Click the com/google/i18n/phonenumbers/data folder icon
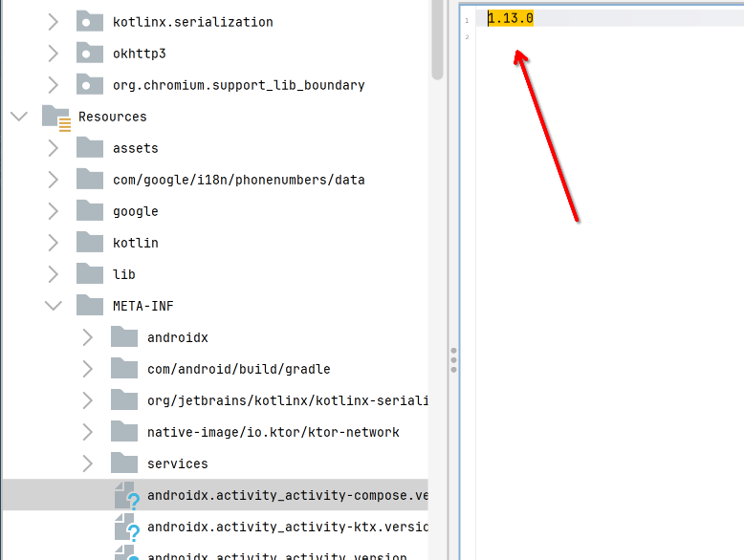Screen dimensions: 744x560 (x=90, y=179)
